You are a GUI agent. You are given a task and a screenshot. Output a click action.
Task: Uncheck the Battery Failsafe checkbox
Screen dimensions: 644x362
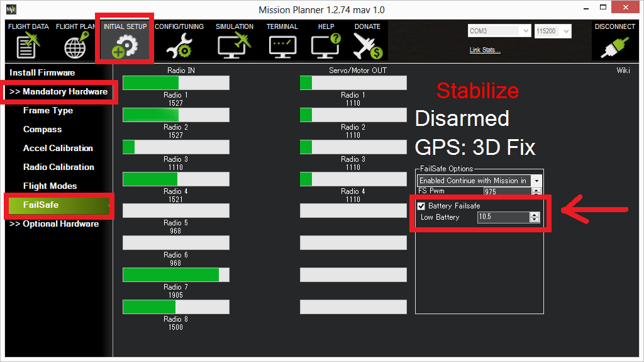(x=421, y=206)
